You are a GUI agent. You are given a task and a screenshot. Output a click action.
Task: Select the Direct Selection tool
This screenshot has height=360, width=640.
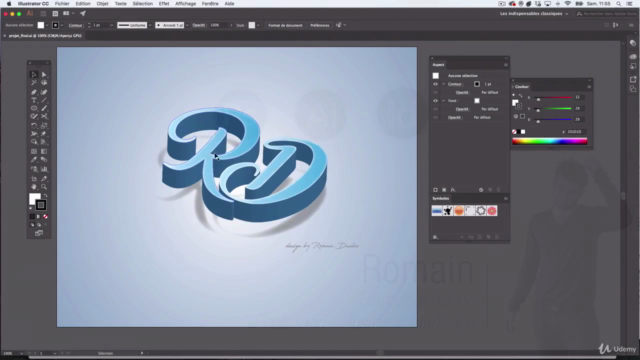click(44, 75)
